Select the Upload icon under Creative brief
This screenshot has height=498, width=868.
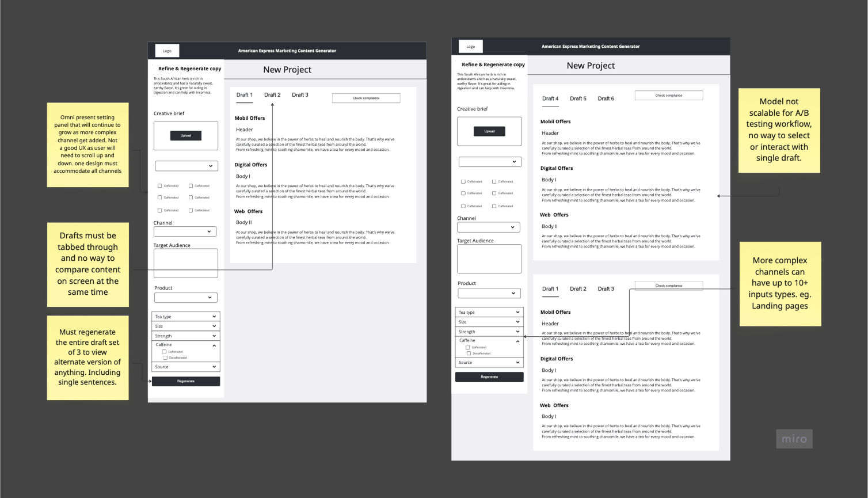click(185, 135)
